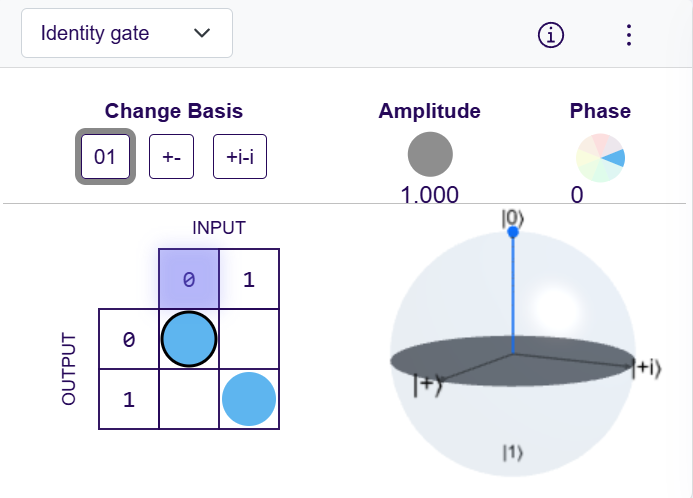Select the input 1 column header

pos(248,279)
